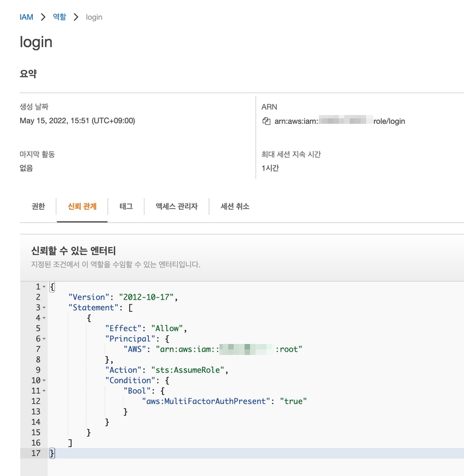The height and width of the screenshot is (476, 464).
Task: Click line number 17 in the editor gutter
Action: 36,453
